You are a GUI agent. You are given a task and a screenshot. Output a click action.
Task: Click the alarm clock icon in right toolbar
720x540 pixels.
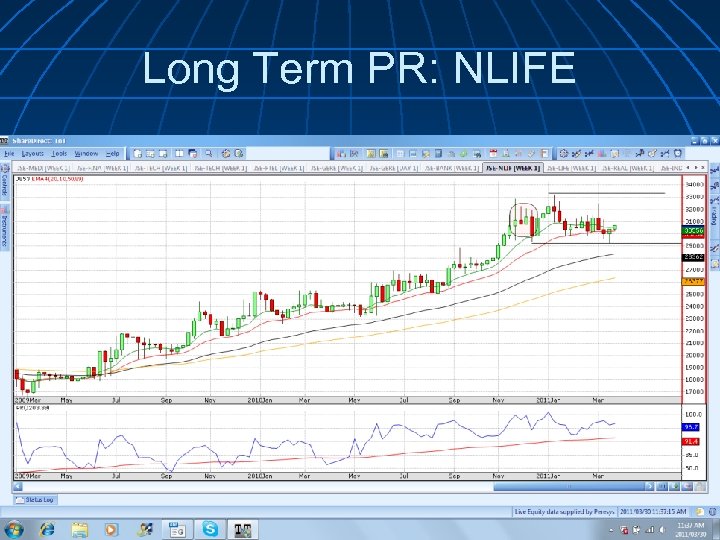(678, 154)
